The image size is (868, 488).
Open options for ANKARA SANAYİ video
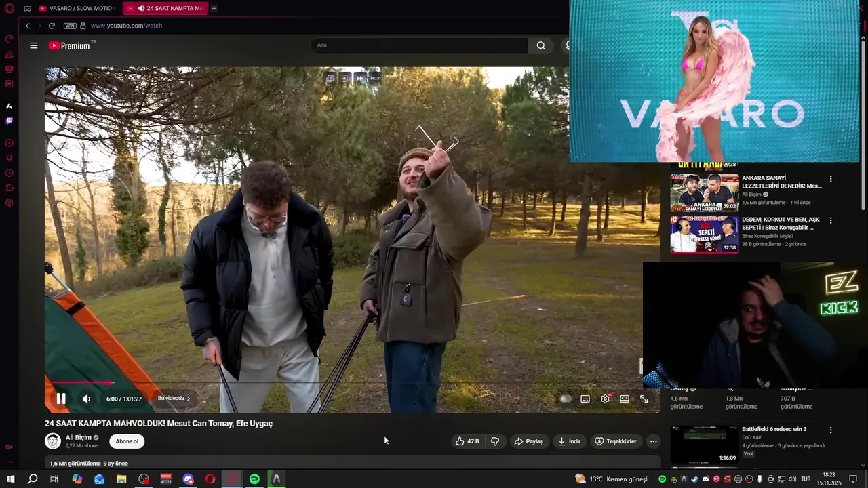(x=831, y=180)
